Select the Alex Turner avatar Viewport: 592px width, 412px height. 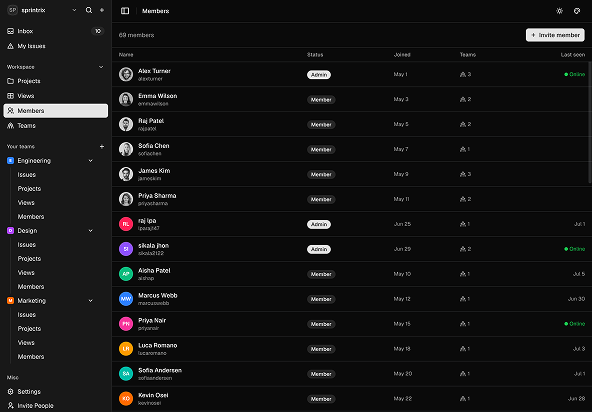coord(126,74)
